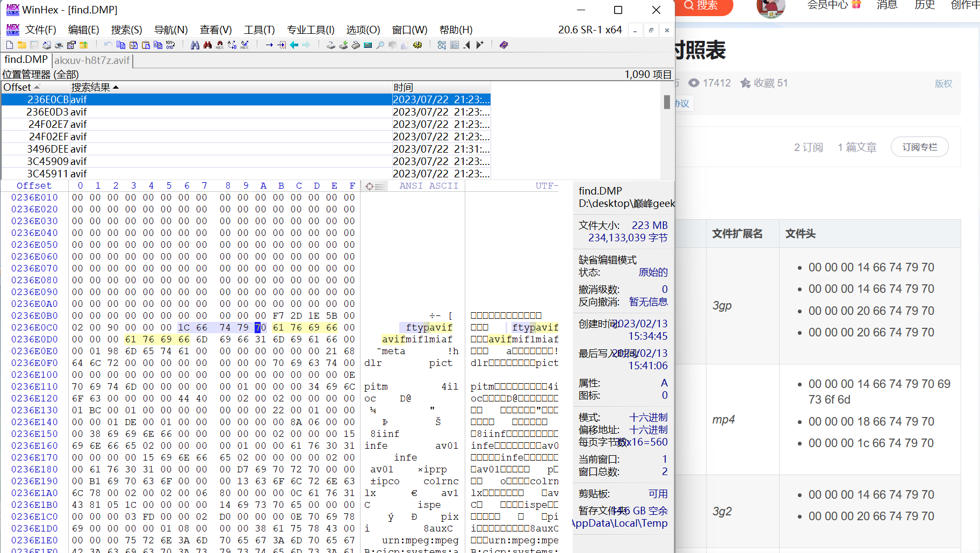Viewport: 980px width, 553px height.
Task: Open 编辑(E) menu
Action: [83, 30]
